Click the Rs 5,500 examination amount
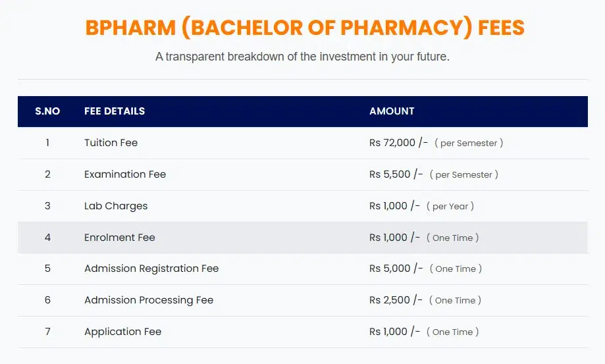This screenshot has height=364, width=605. coord(396,174)
